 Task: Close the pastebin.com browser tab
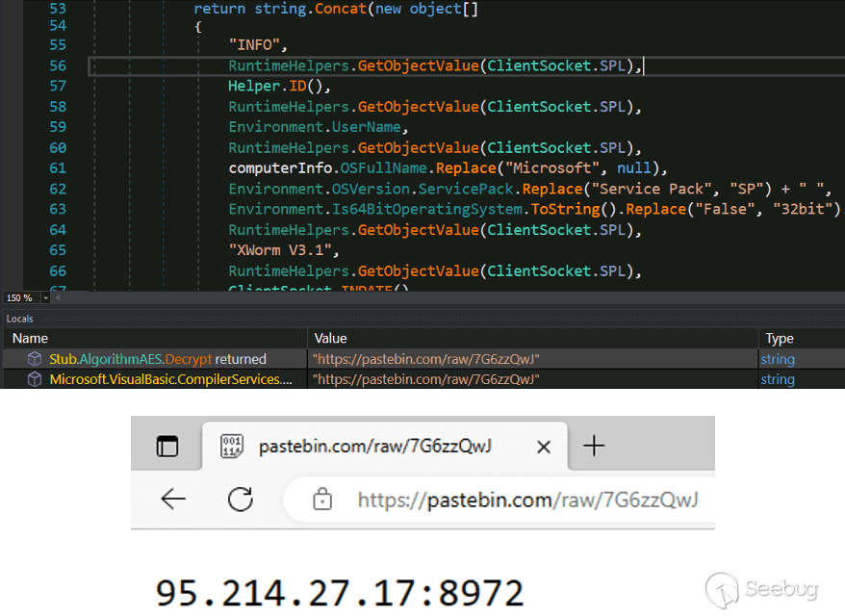click(544, 447)
